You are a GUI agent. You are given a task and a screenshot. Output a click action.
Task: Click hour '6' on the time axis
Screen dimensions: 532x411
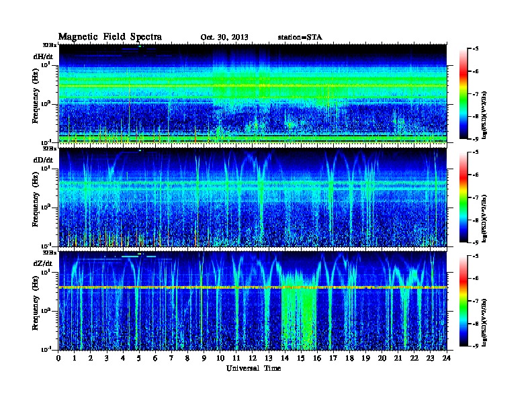click(155, 358)
